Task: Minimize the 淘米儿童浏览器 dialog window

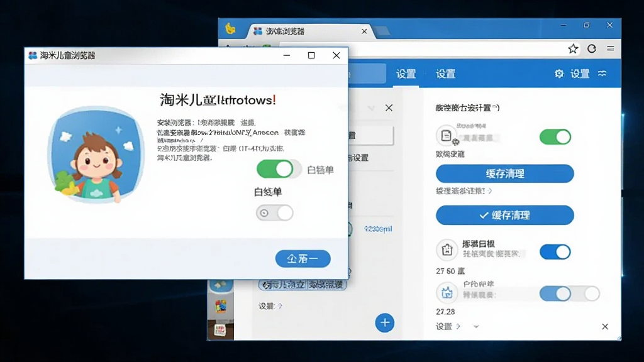Action: (287, 55)
